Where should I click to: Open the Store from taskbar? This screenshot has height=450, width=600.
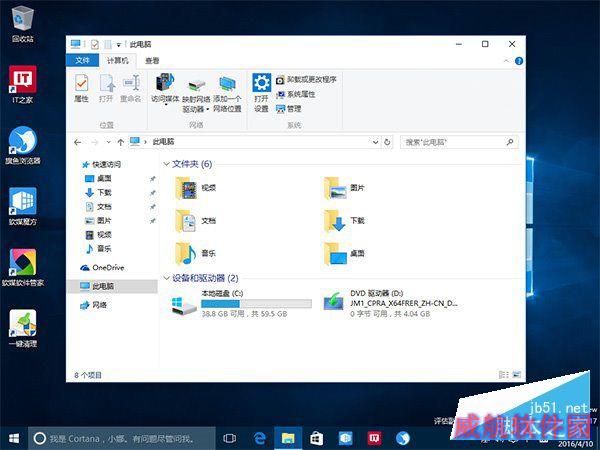pos(316,439)
